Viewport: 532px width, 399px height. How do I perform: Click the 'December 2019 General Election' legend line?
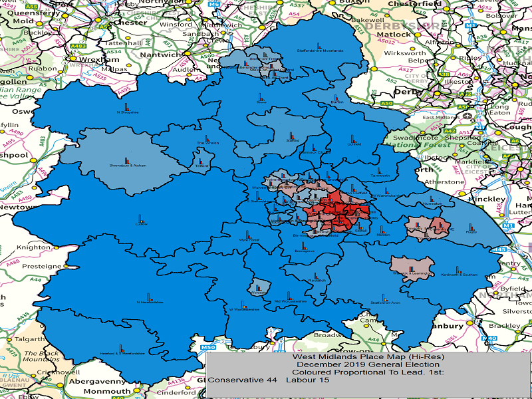[368, 364]
